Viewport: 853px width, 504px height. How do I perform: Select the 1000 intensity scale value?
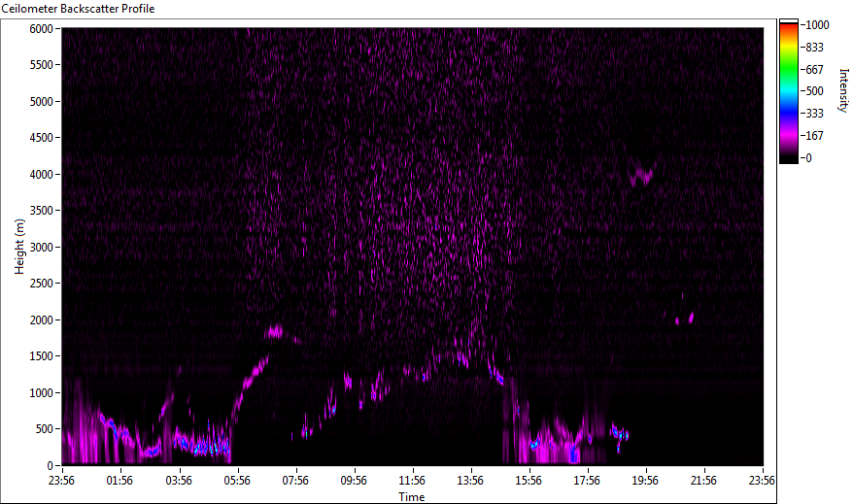coord(818,25)
